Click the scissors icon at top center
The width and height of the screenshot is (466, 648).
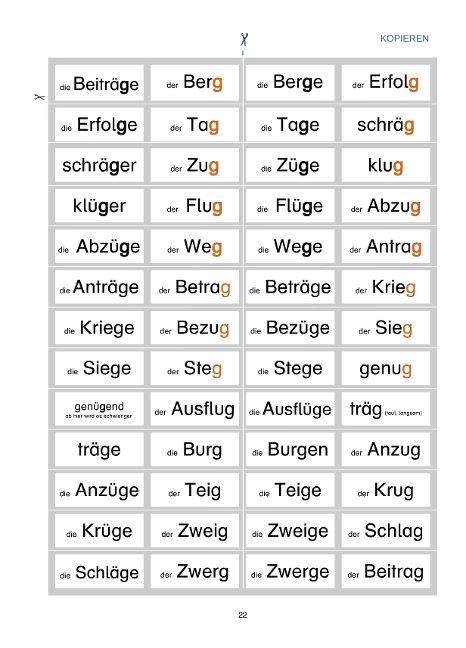point(244,40)
